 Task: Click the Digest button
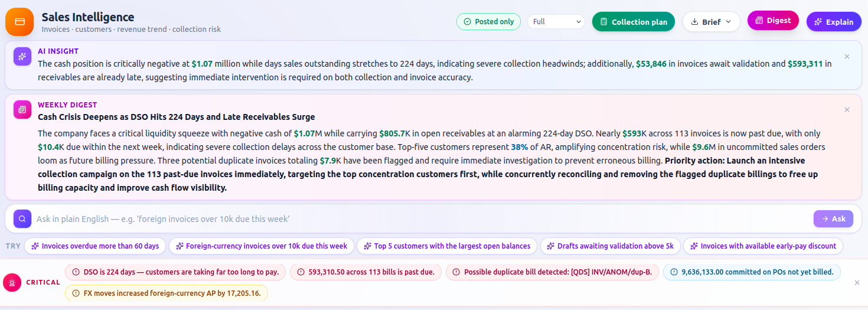[x=773, y=21]
